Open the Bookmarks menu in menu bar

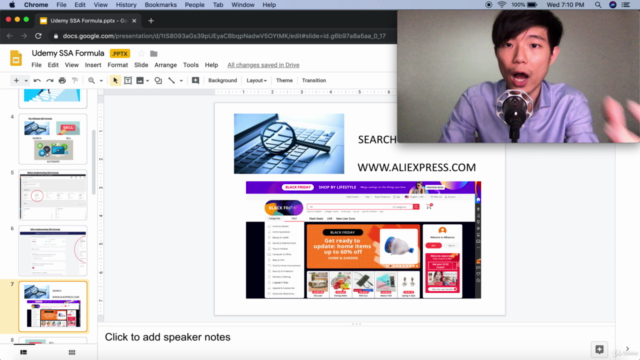[x=160, y=5]
